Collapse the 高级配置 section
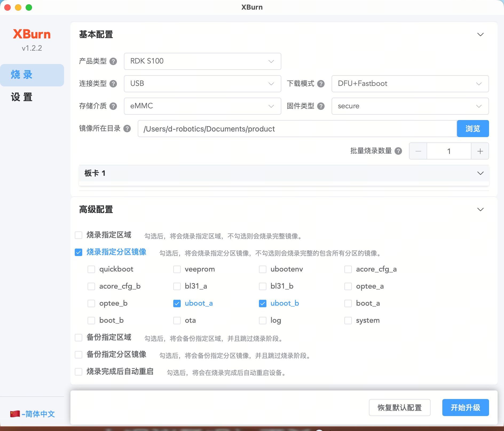 click(480, 210)
